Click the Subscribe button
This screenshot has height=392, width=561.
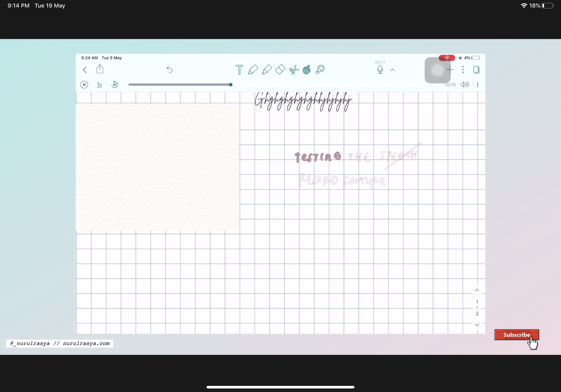point(516,335)
